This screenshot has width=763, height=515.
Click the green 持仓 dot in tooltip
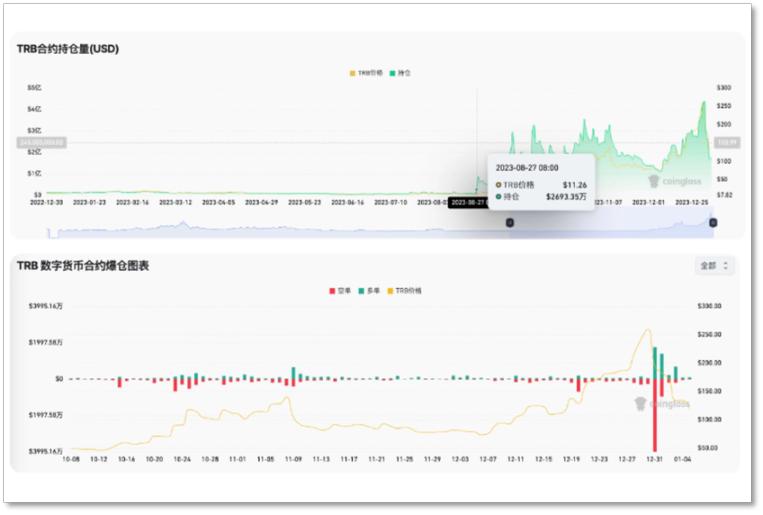point(498,197)
